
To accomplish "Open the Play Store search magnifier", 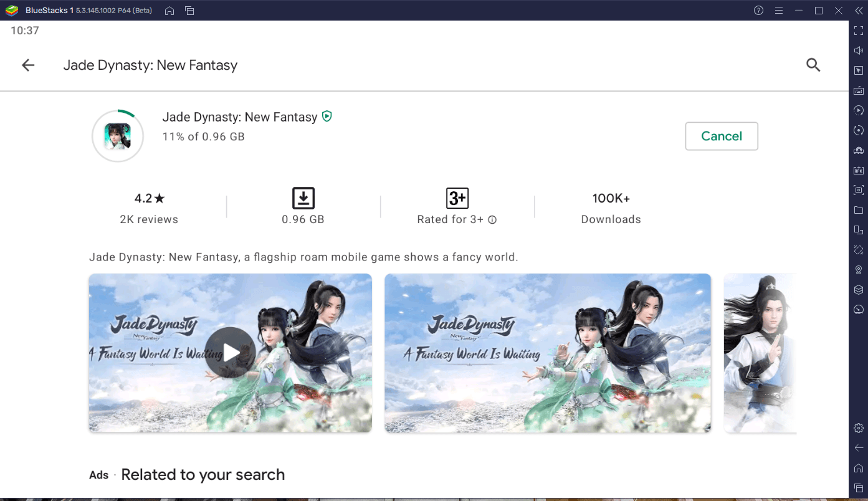I will pos(813,65).
